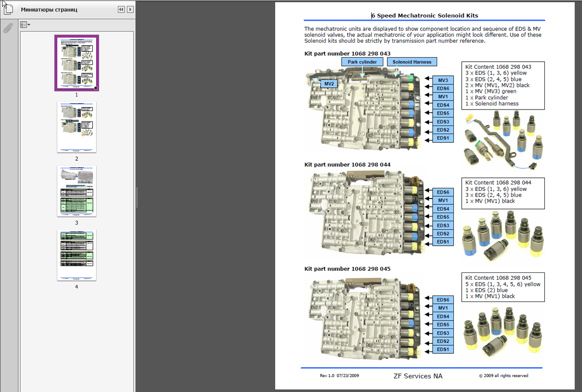Select the page 1 thumbnail

tap(76, 63)
